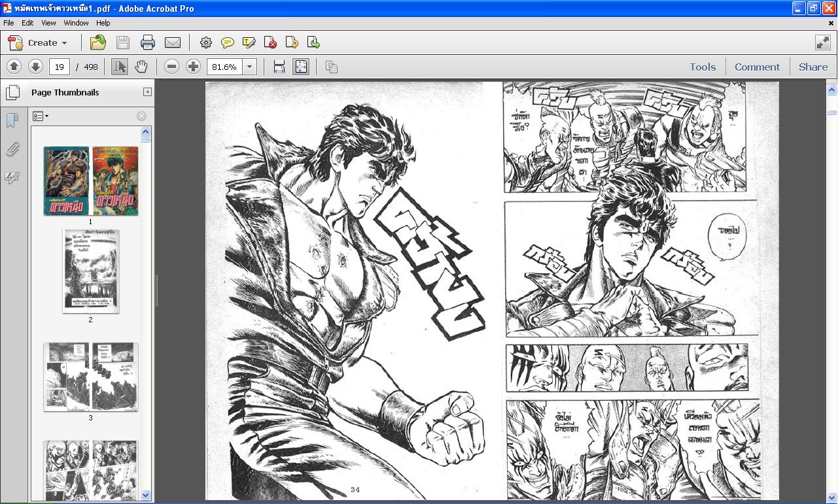
Task: Click thumbnail panel scroll down arrow
Action: 146,496
